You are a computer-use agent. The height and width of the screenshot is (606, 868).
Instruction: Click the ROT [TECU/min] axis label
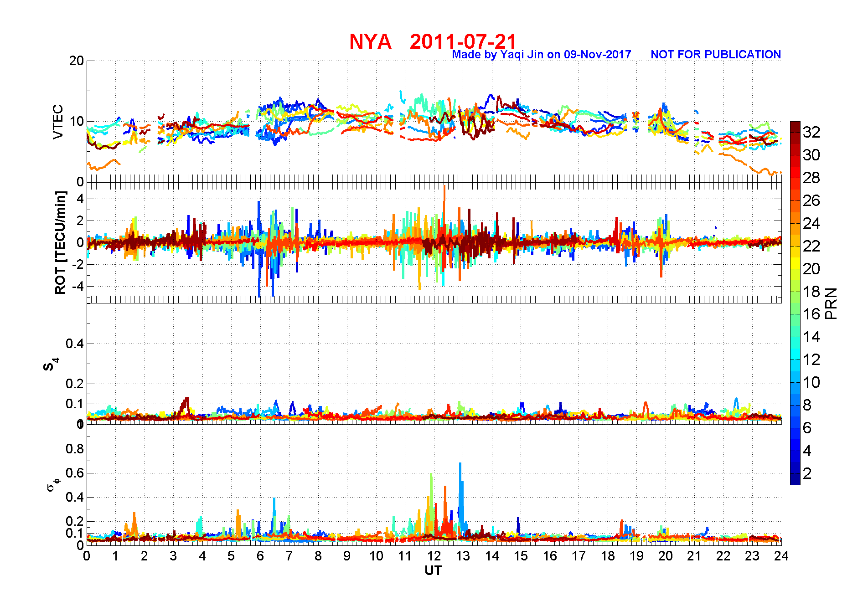pos(61,242)
